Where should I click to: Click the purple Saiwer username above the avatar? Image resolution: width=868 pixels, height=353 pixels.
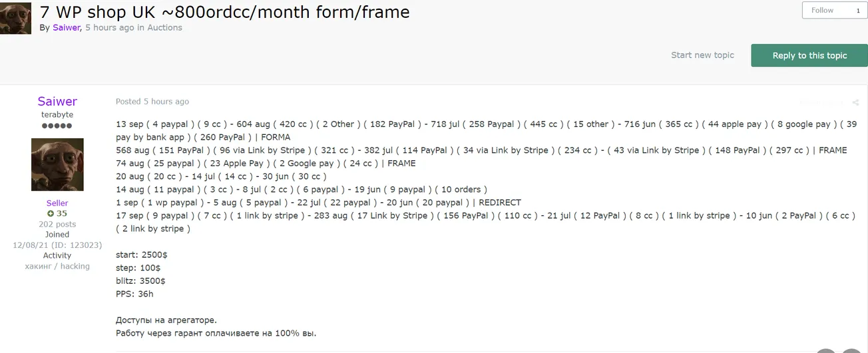coord(57,101)
